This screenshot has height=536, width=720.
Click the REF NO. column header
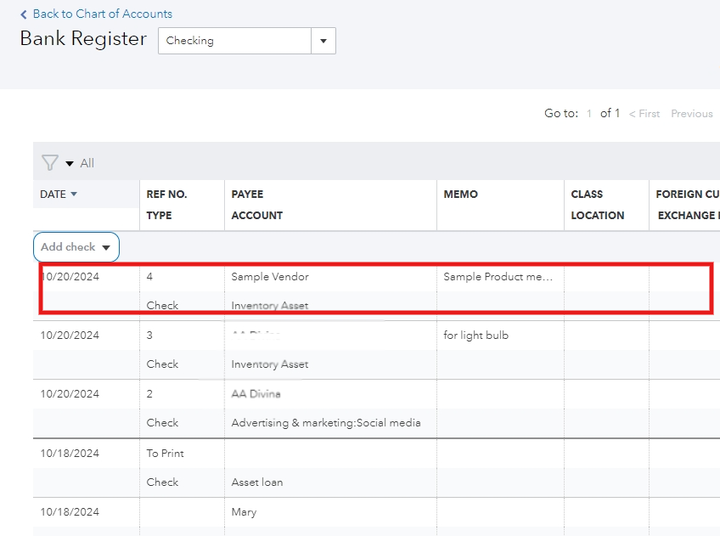click(166, 194)
